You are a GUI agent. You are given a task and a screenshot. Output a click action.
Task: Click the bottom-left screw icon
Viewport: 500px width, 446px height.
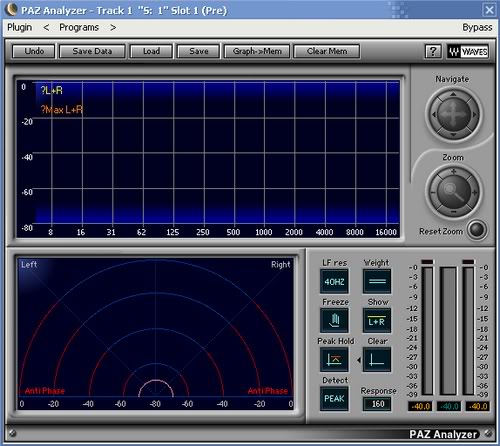click(x=13, y=433)
